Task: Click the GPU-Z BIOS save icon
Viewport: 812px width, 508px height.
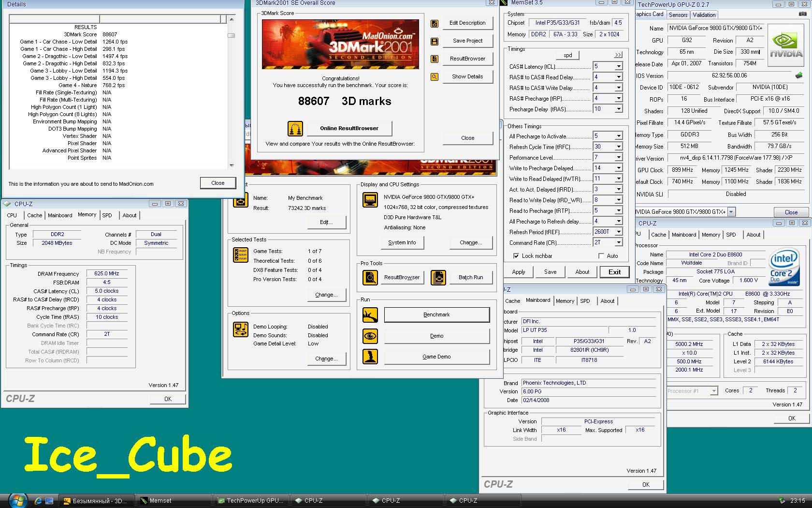Action: (x=799, y=75)
